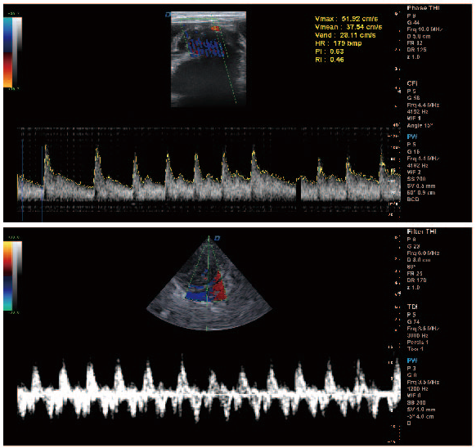
Task: Click the Vmax 51.92 cm/s measurement readout
Action: tap(346, 19)
